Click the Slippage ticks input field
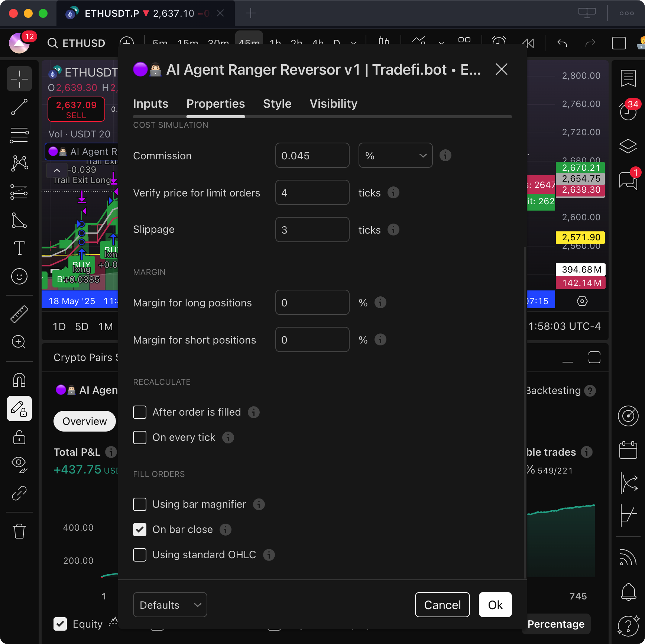Image resolution: width=645 pixels, height=644 pixels. coord(312,230)
